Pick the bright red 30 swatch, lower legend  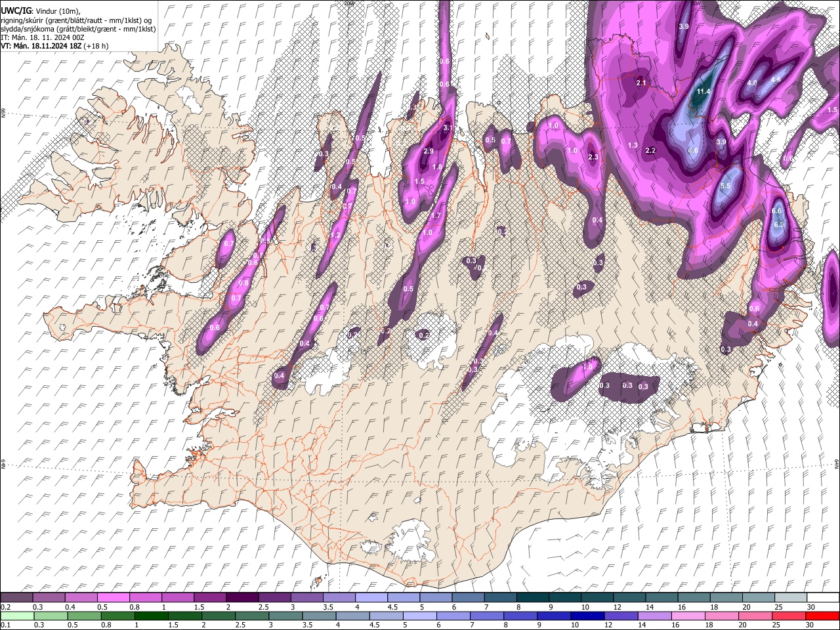click(x=822, y=616)
